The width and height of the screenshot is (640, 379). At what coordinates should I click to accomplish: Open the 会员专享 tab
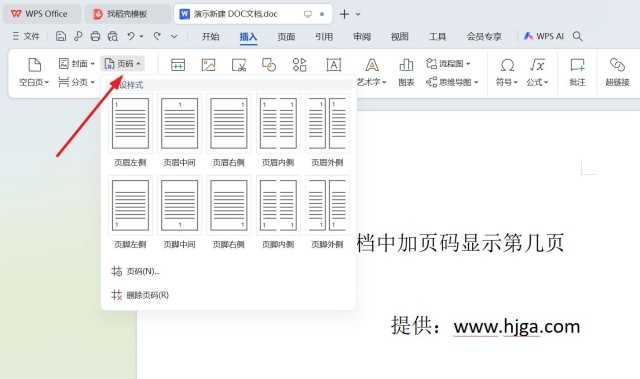click(484, 36)
